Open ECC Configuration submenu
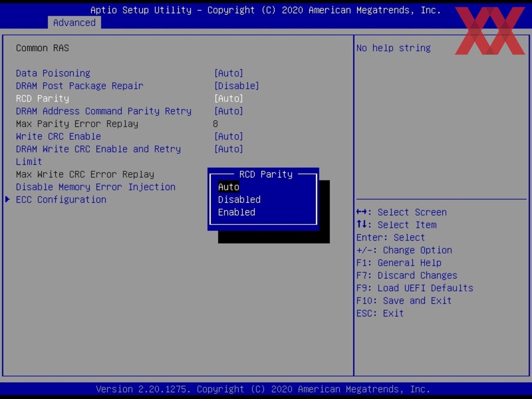The image size is (532, 399). click(61, 199)
